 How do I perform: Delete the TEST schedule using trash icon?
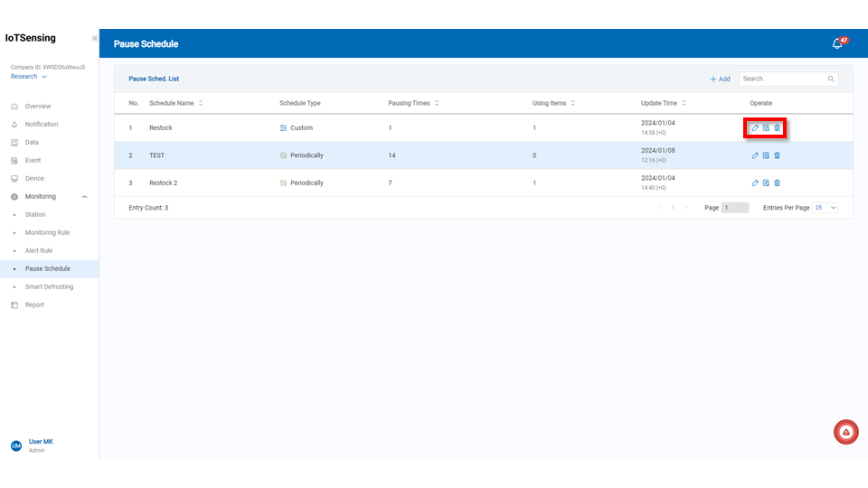777,155
